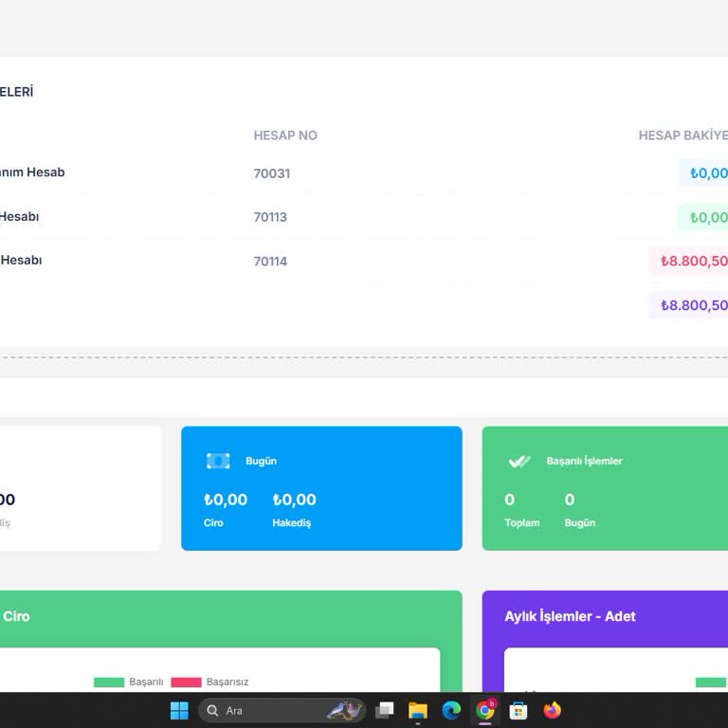This screenshot has width=728, height=728.
Task: Click the purple total ₺8.800,50 badge
Action: 692,305
